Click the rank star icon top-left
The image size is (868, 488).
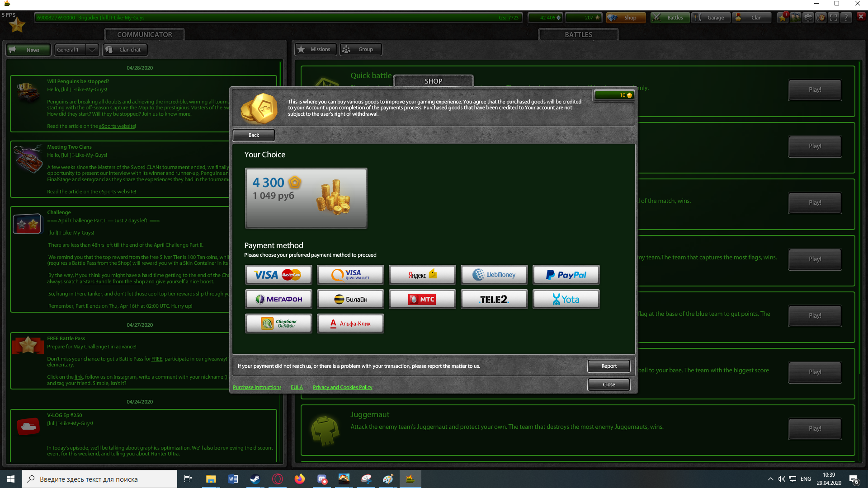pos(17,25)
